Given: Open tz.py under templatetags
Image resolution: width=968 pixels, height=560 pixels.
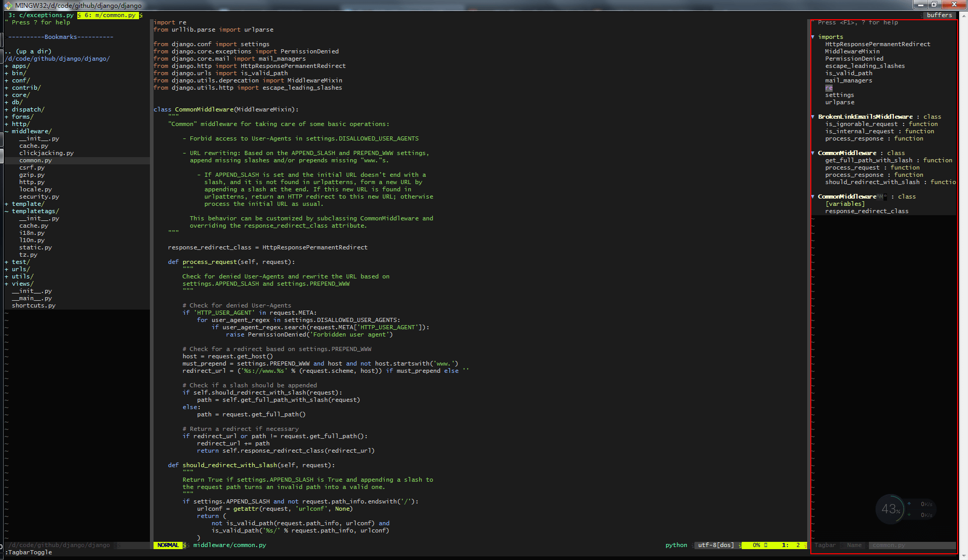Looking at the screenshot, I should (x=28, y=255).
